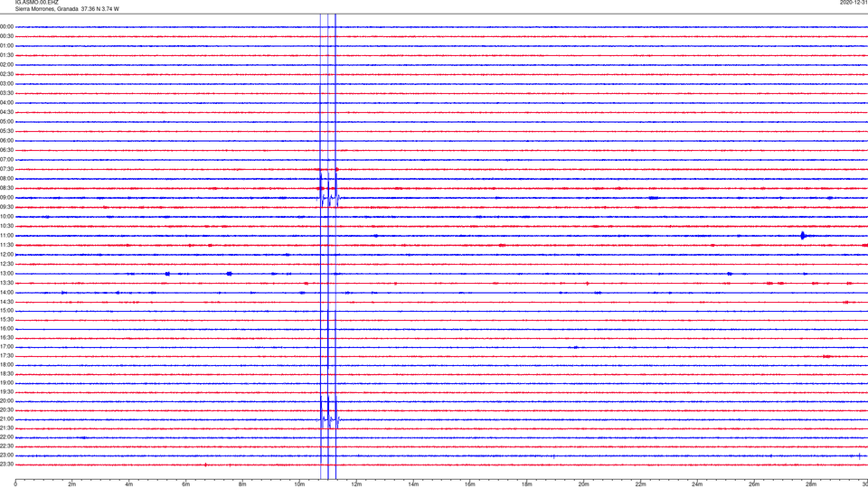
Task: Select the 09:30 trace time label
Action: (x=6, y=207)
